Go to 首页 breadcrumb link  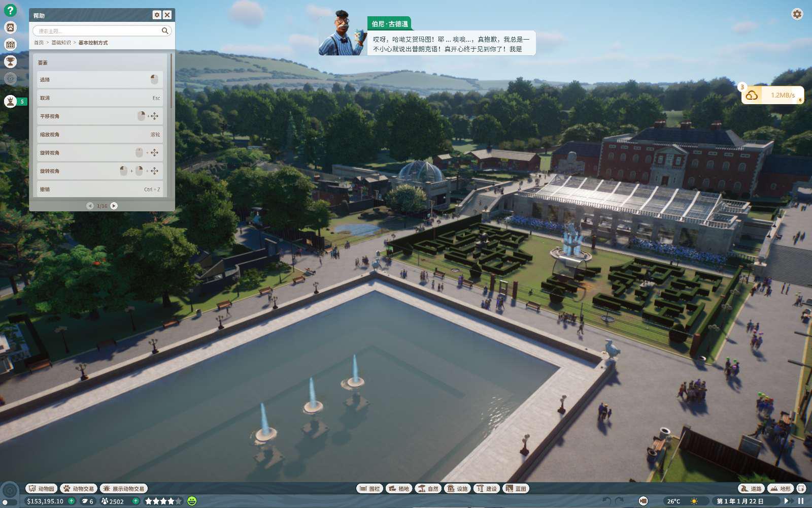pos(39,43)
